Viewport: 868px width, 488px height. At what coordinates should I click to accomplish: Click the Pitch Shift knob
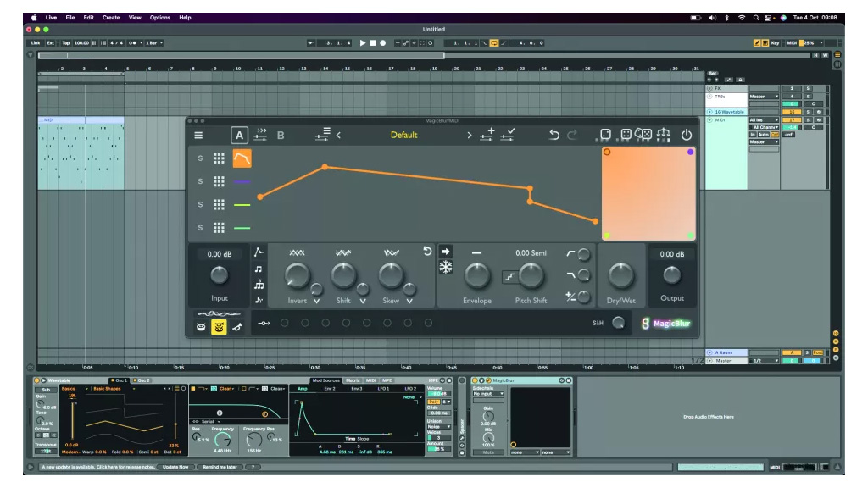click(531, 275)
